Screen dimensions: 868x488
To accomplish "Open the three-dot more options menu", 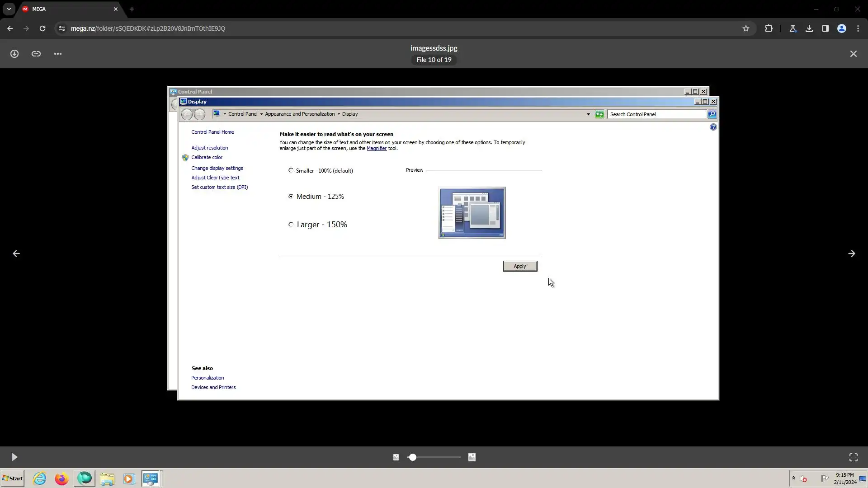I will 58,54.
